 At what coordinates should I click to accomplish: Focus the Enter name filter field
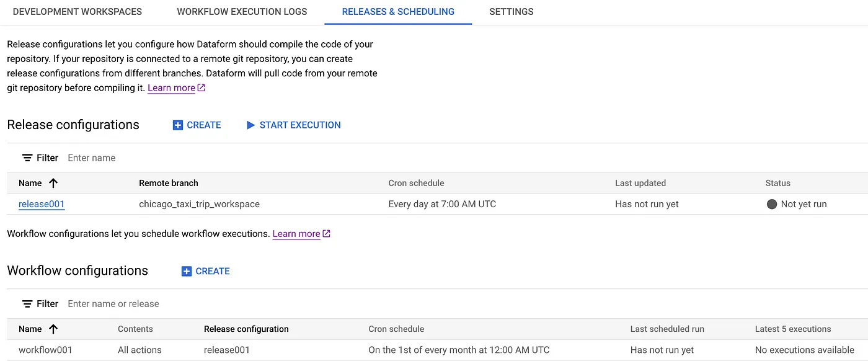click(x=186, y=158)
